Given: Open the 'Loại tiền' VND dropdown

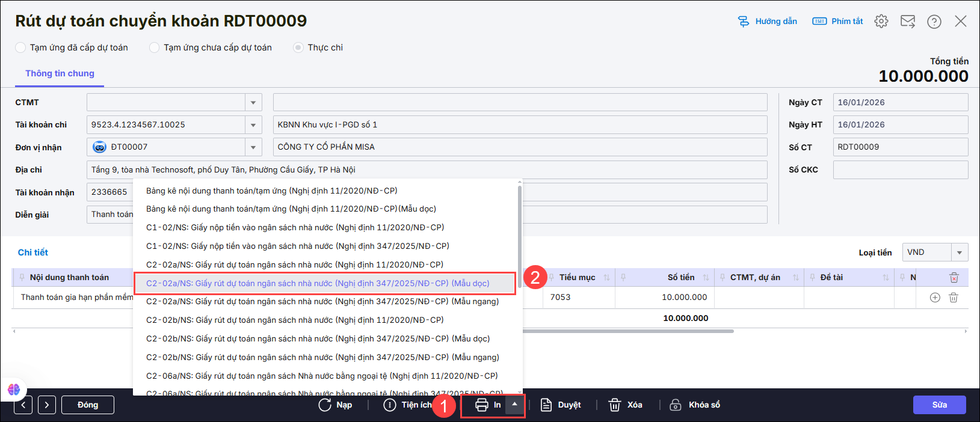Looking at the screenshot, I should coord(959,252).
